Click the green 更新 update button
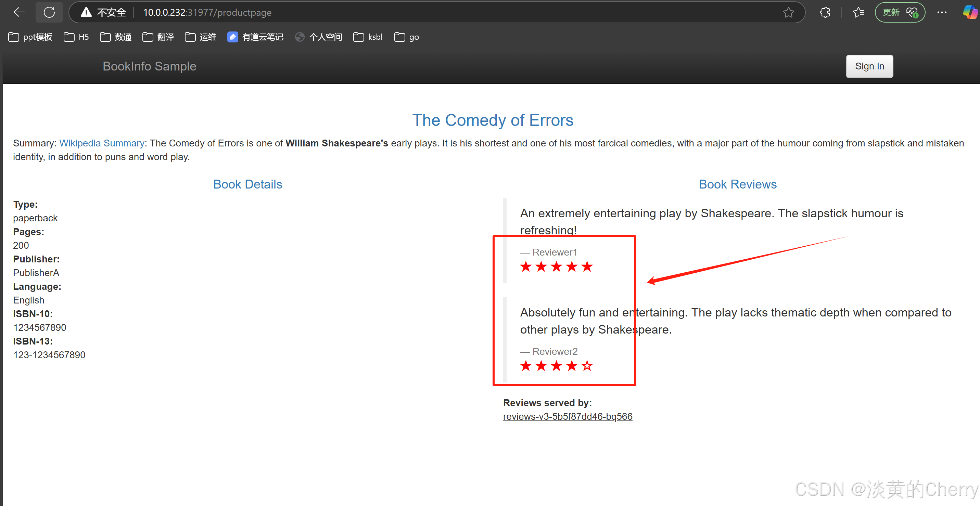Viewport: 980px width, 506px height. [x=899, y=13]
